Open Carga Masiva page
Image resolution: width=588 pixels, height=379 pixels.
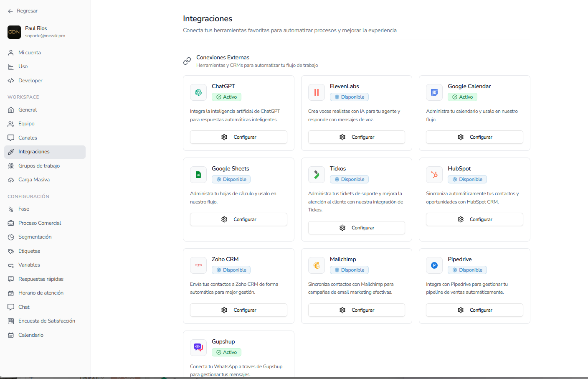(45, 180)
